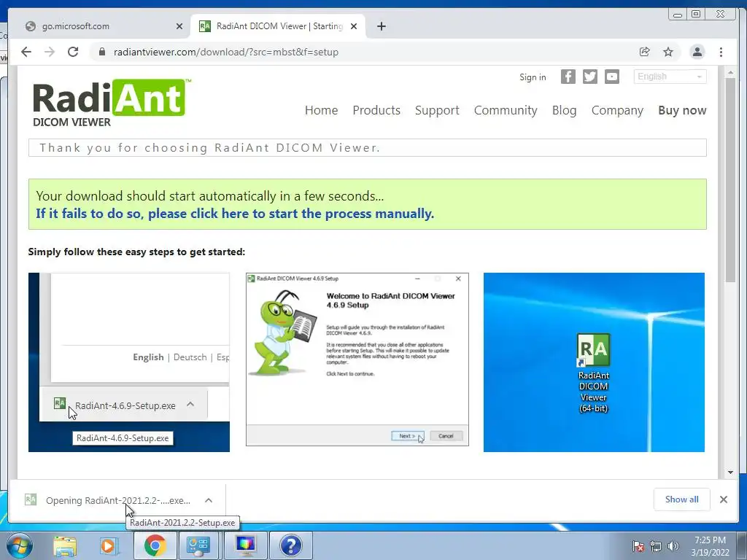This screenshot has height=560, width=747.
Task: Click the "Thank you for choosing" heading text
Action: click(x=209, y=147)
